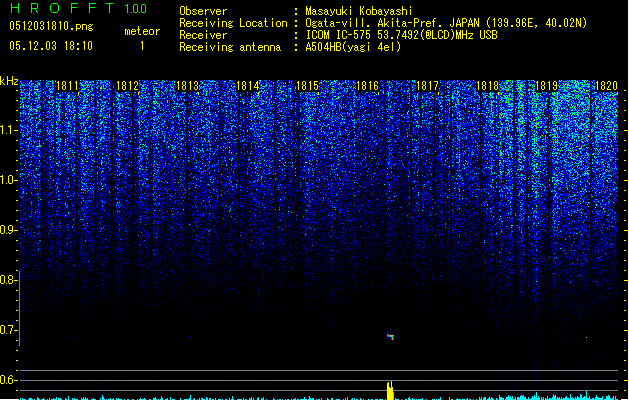Click the 1812 time marker

pyautogui.click(x=127, y=86)
